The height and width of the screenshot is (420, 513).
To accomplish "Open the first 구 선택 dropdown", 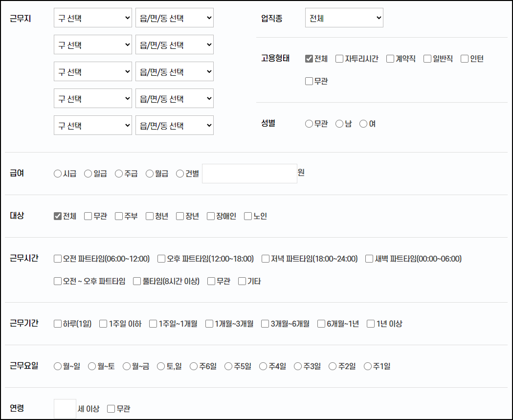I will pyautogui.click(x=92, y=18).
